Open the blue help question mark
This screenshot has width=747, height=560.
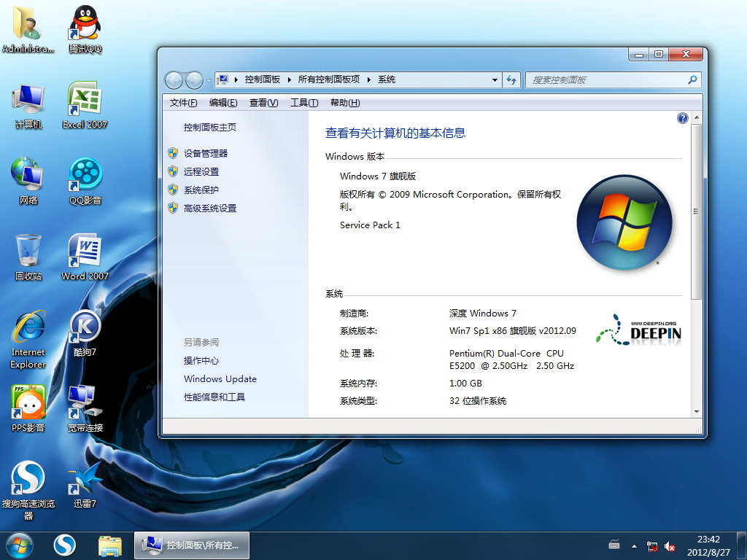coord(683,118)
